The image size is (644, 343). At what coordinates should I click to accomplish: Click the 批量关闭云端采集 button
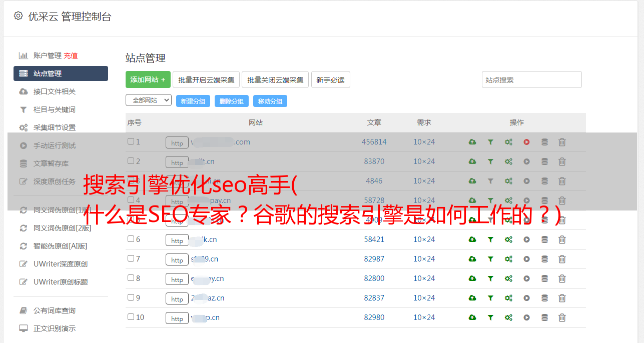point(275,79)
